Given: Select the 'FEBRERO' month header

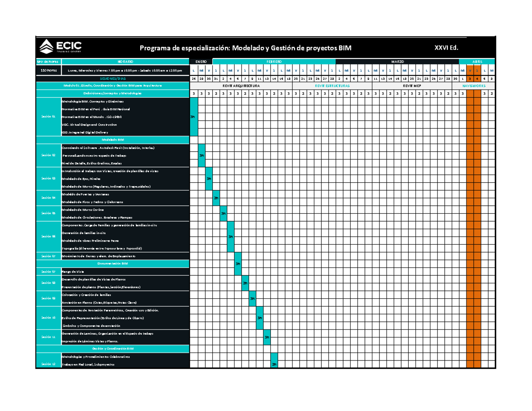Looking at the screenshot, I should (274, 62).
